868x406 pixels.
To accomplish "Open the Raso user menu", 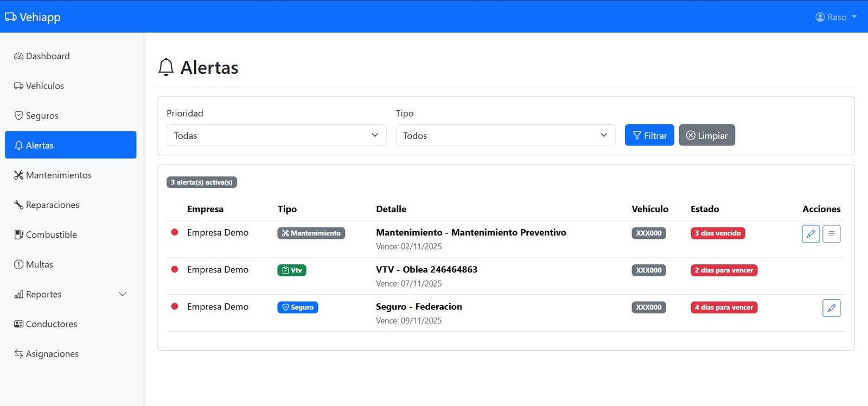I will [836, 17].
